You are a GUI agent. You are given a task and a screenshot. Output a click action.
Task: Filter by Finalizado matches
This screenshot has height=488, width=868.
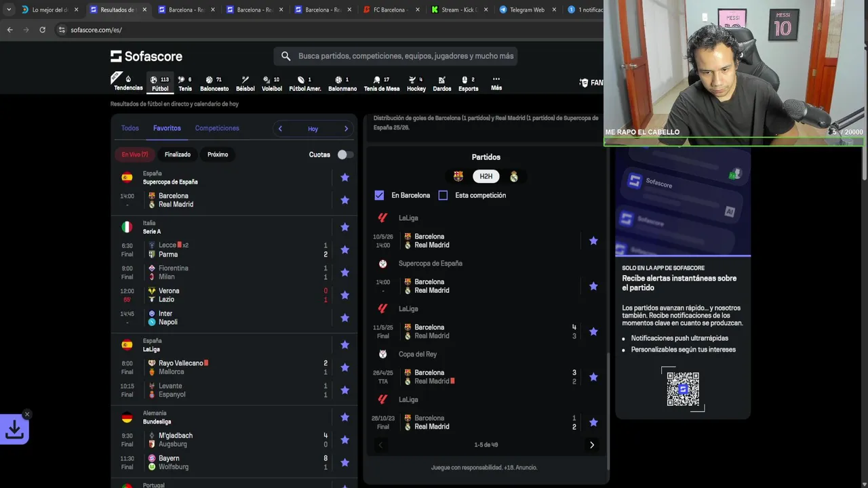point(178,155)
